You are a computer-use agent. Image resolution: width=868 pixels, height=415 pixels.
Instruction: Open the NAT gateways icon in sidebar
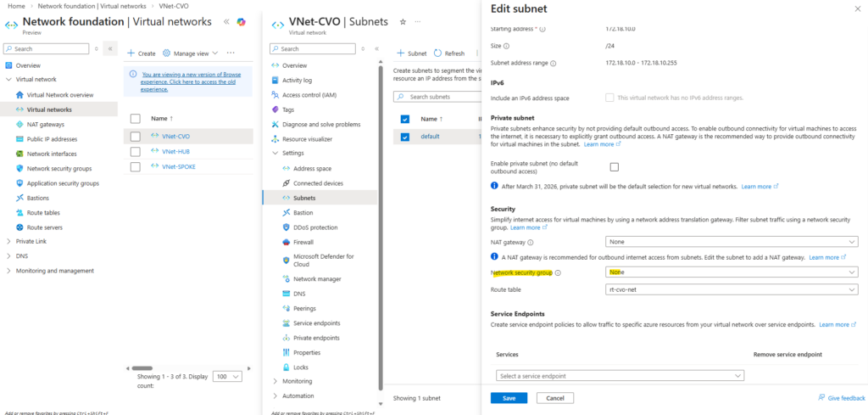[19, 124]
